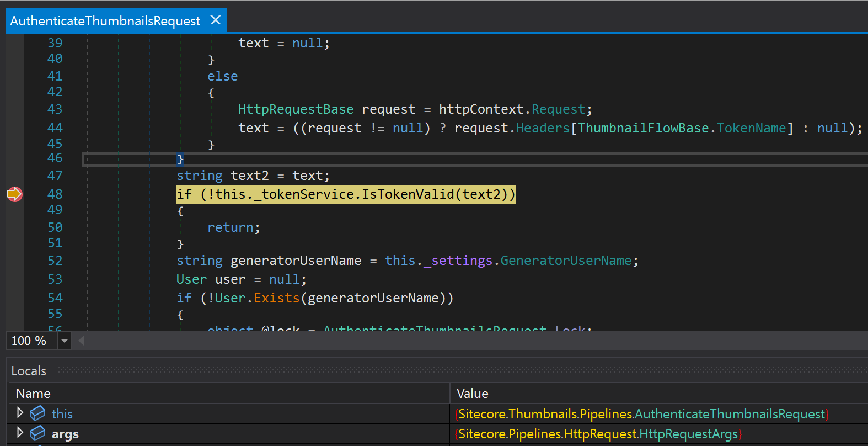Expand the 'this' variable in Locals
The image size is (868, 446).
[x=20, y=413]
